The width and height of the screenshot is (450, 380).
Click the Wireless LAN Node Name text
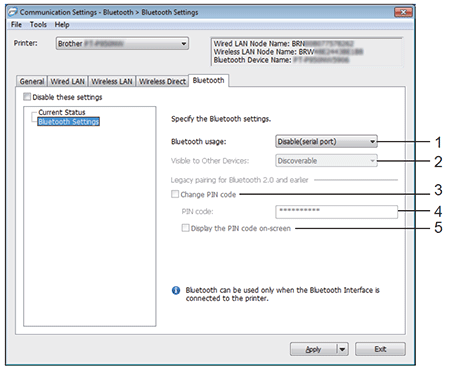point(288,52)
